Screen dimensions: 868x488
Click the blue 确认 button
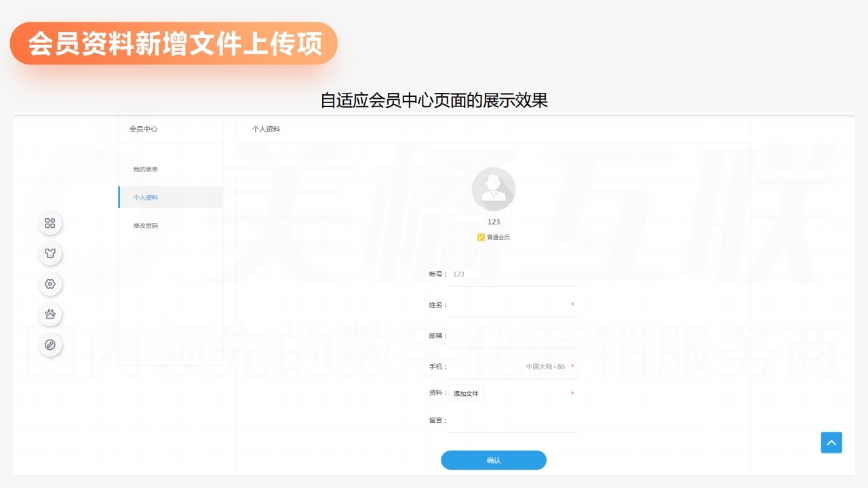coord(494,460)
